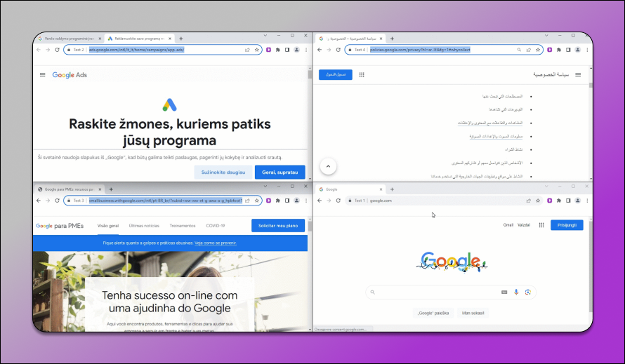Close the Google tab in Test 1 window
This screenshot has height=364, width=625.
coord(381,189)
